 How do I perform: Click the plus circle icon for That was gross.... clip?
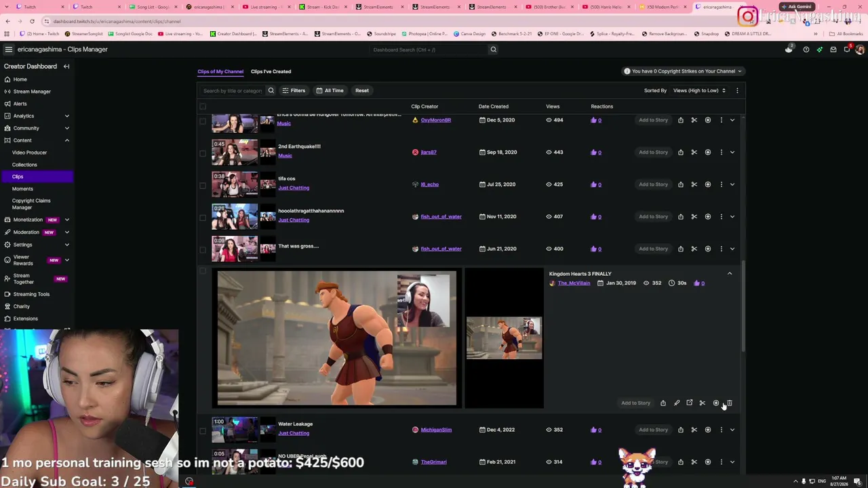707,249
